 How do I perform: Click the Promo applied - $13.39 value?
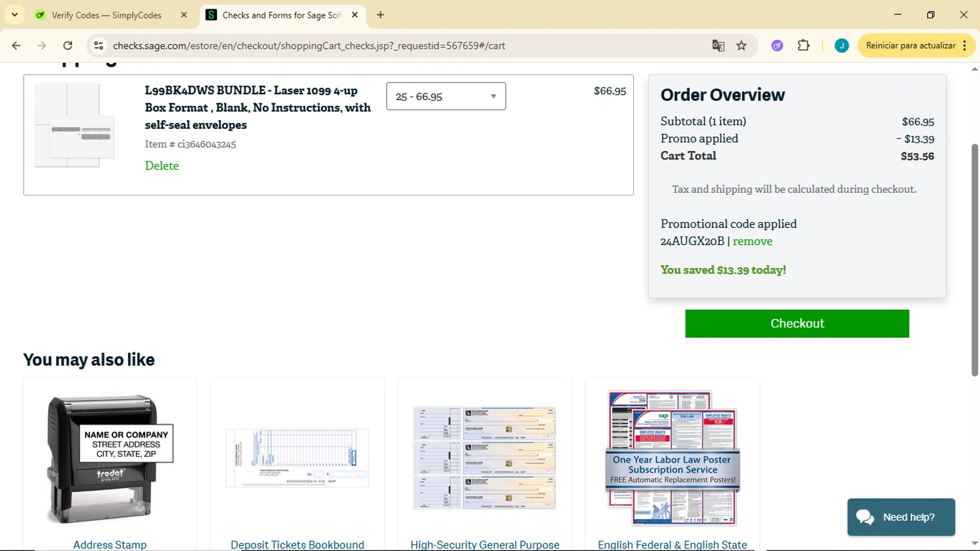tap(915, 139)
